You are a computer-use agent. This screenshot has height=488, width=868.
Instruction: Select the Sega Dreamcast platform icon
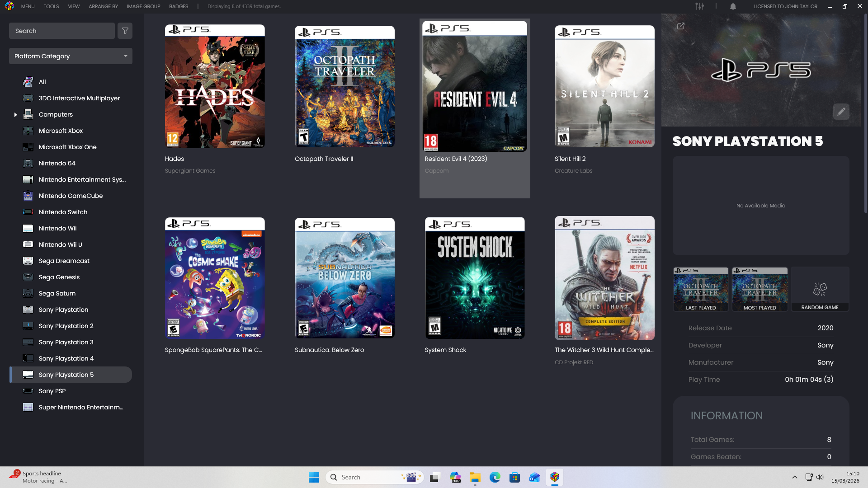(x=28, y=261)
